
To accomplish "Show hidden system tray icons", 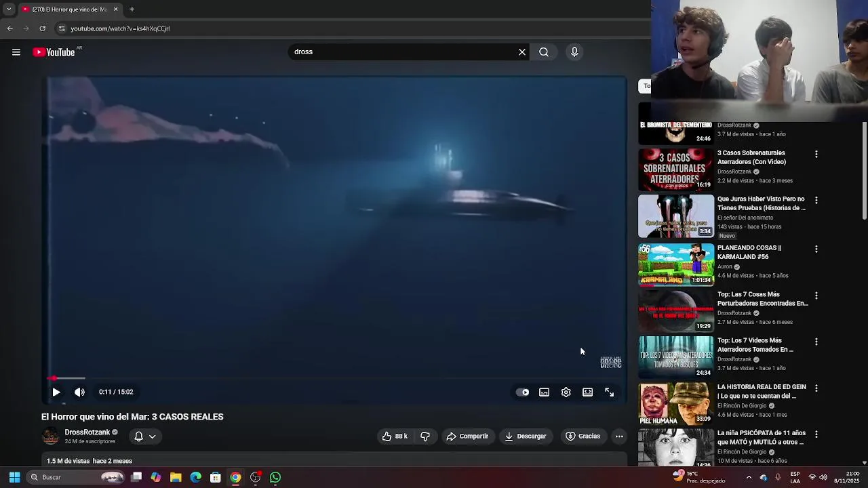I will click(x=749, y=477).
